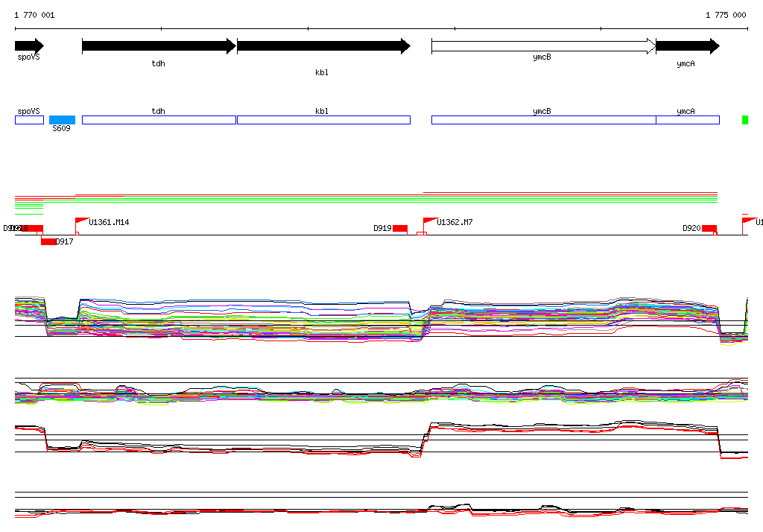Select the black kbl gene arrow
This screenshot has height=532, width=763.
323,45
